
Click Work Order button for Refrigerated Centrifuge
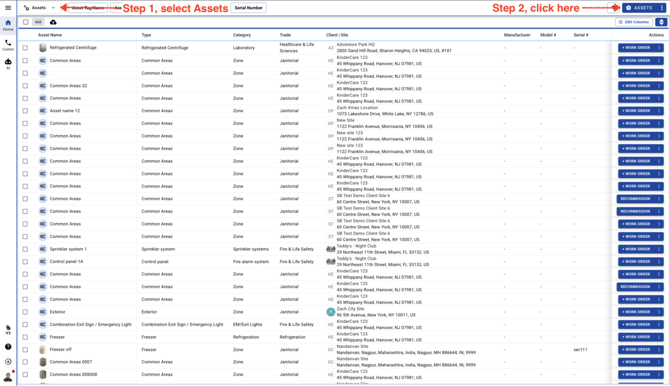[636, 48]
